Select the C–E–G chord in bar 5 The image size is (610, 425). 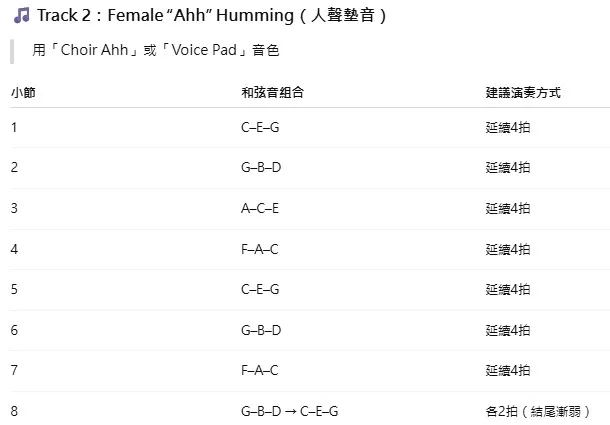click(x=260, y=289)
